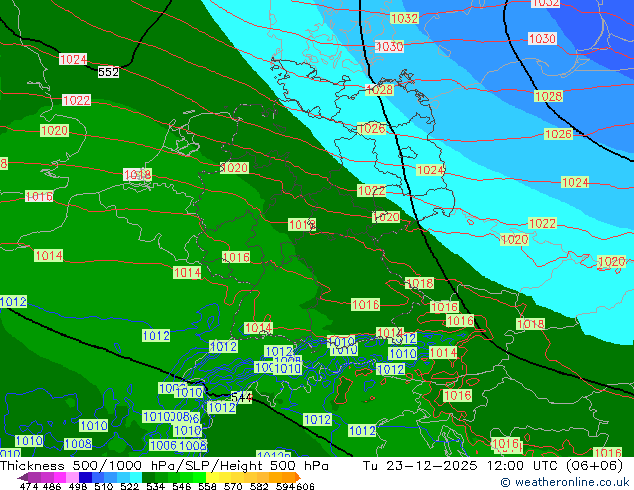
Task: Click the blue 1006 isobar label
Action: coord(163,445)
